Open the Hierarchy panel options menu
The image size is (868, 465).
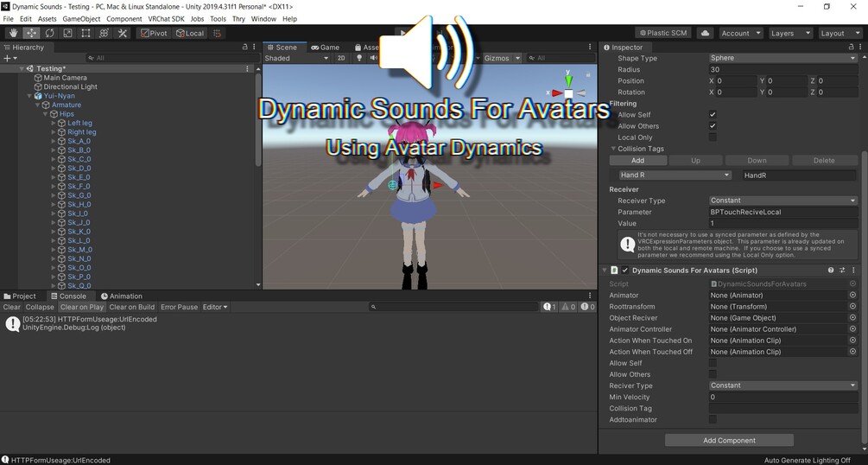pyautogui.click(x=254, y=48)
